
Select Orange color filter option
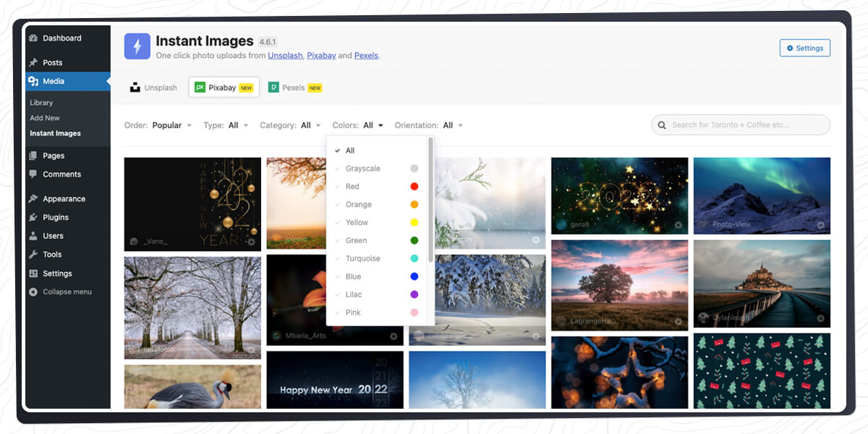377,205
